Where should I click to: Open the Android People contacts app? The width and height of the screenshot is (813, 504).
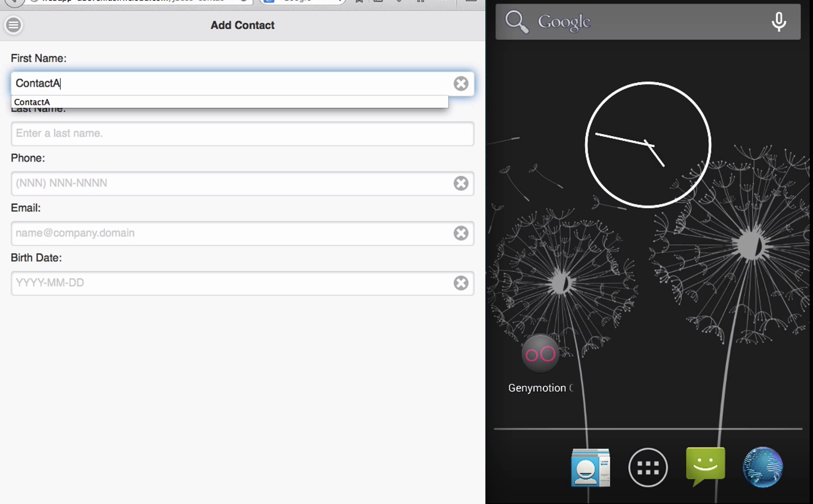(590, 468)
